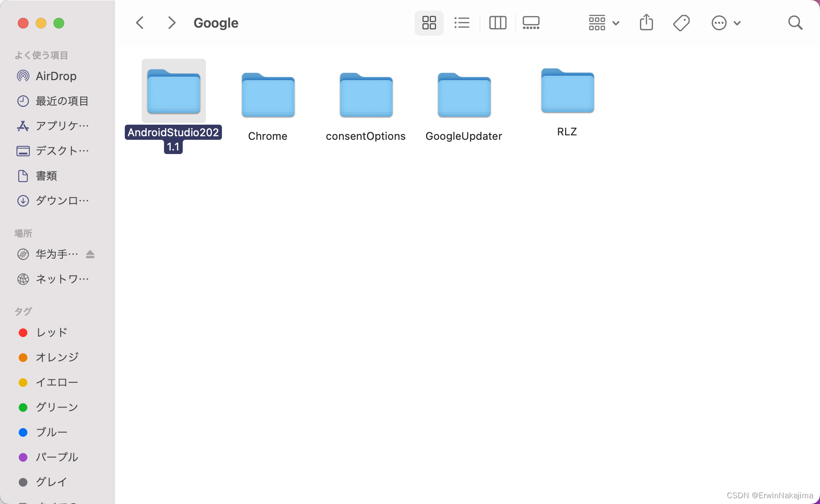Image resolution: width=820 pixels, height=504 pixels.
Task: Select the Chrome folder icon
Action: tap(268, 95)
